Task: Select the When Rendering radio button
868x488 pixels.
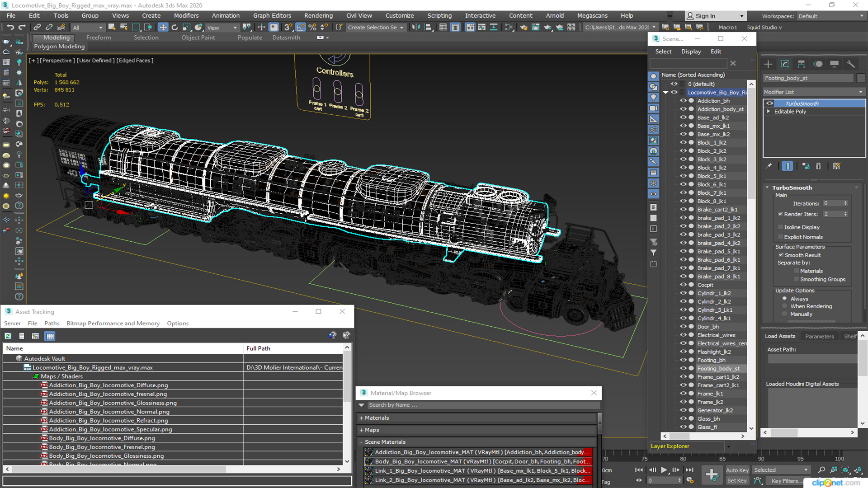Action: [785, 306]
